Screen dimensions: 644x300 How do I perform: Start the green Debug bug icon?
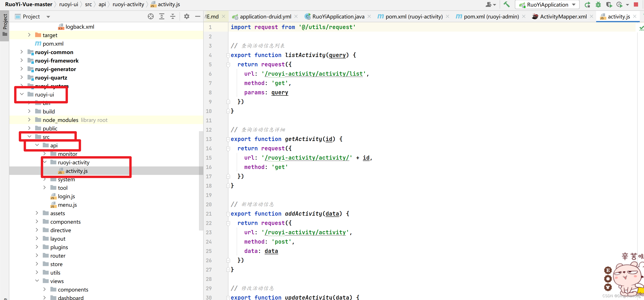coord(598,4)
